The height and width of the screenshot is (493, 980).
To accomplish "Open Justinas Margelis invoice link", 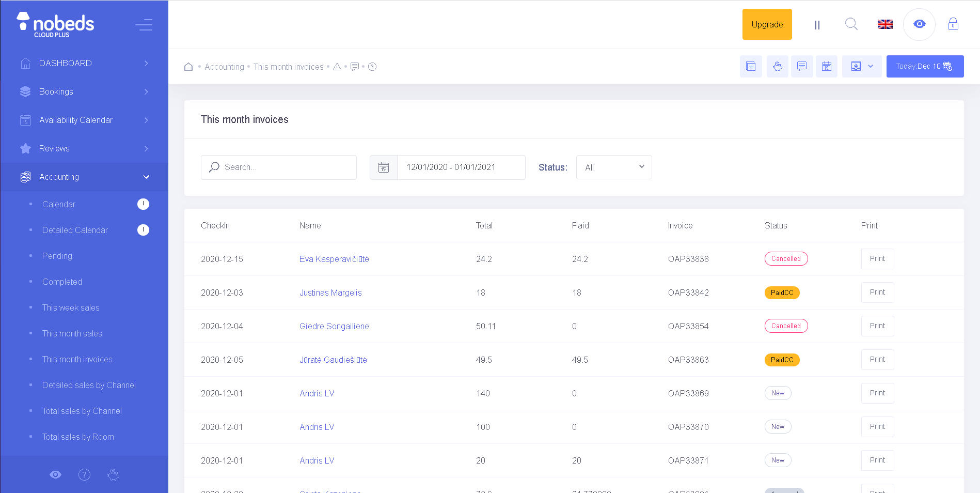I will [330, 292].
